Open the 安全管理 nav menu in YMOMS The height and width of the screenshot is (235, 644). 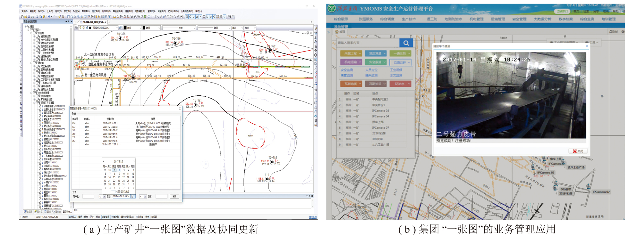point(520,19)
